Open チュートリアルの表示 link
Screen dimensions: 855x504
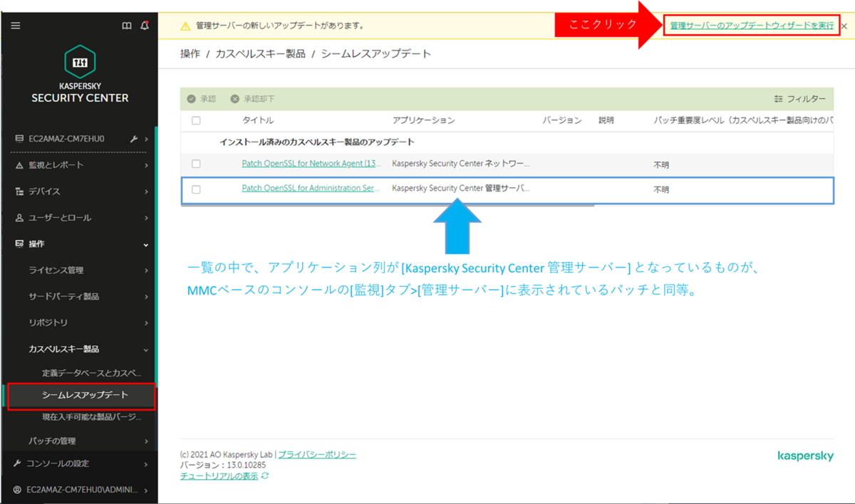click(x=219, y=476)
